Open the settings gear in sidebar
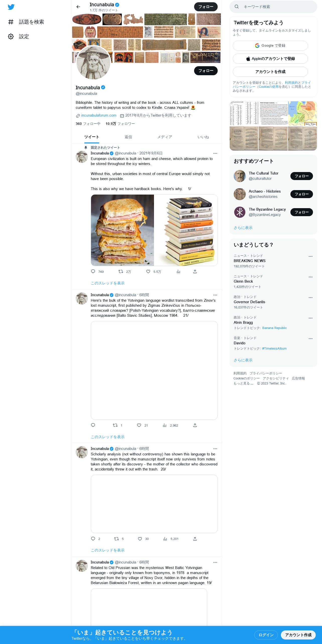 point(11,36)
